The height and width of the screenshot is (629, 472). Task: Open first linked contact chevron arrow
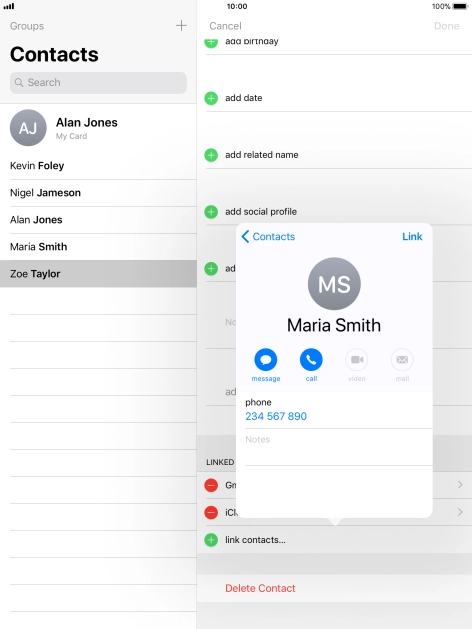(460, 485)
